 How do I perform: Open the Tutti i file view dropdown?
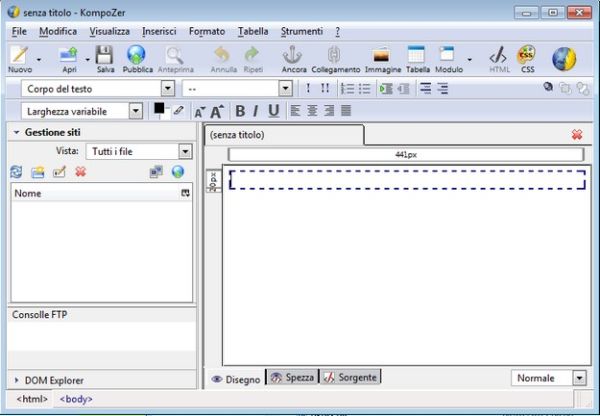pyautogui.click(x=184, y=151)
